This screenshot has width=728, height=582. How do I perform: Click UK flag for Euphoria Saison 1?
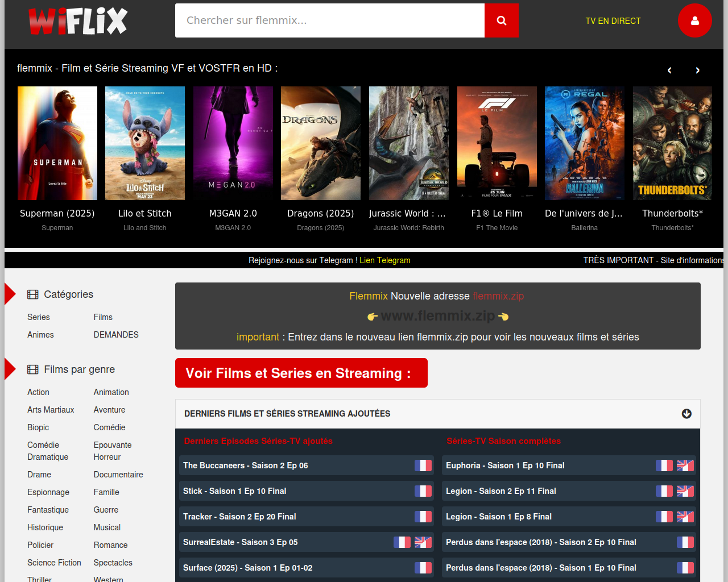pyautogui.click(x=685, y=465)
